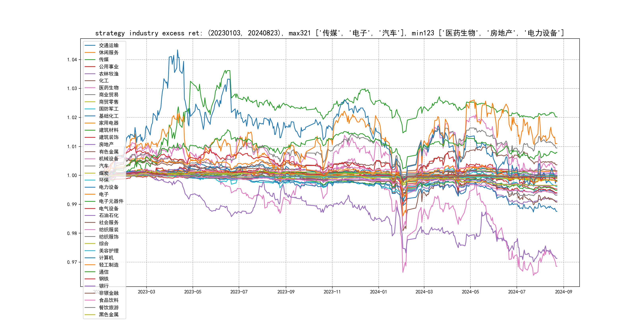Click the pink line swatch beside 食品饮料
Image resolution: width=644 pixels, height=322 pixels.
coord(90,300)
